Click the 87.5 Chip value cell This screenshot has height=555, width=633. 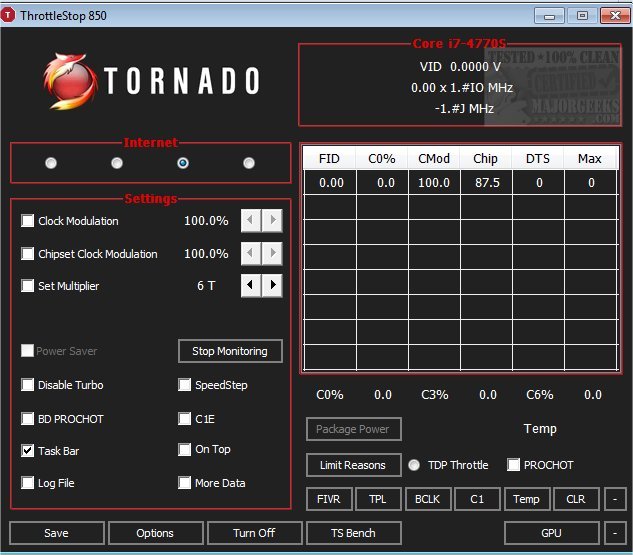[486, 183]
